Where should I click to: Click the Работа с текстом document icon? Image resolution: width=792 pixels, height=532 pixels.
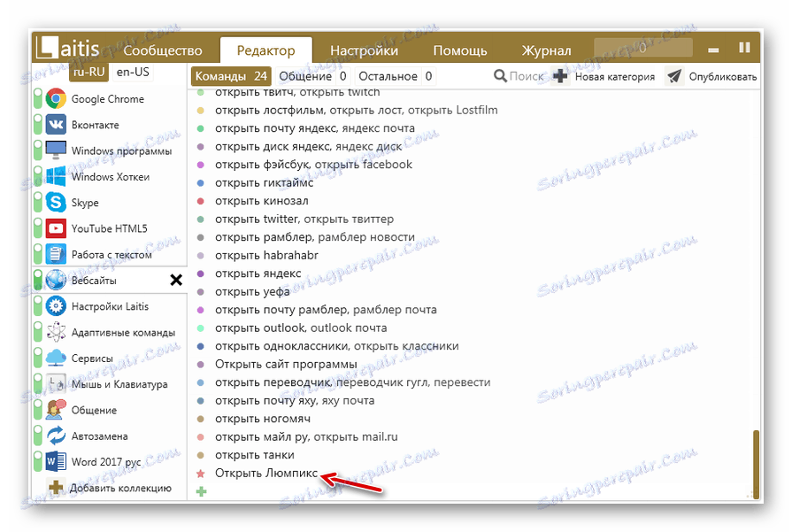[x=56, y=254]
